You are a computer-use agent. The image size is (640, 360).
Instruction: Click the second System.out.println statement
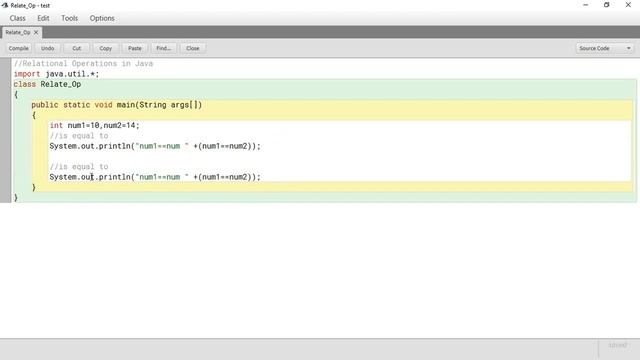155,177
